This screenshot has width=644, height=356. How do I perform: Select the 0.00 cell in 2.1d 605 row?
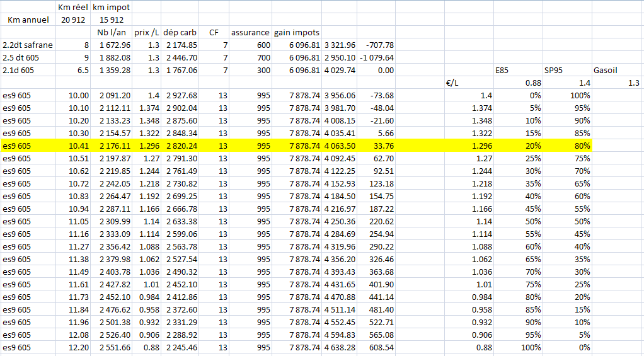376,70
